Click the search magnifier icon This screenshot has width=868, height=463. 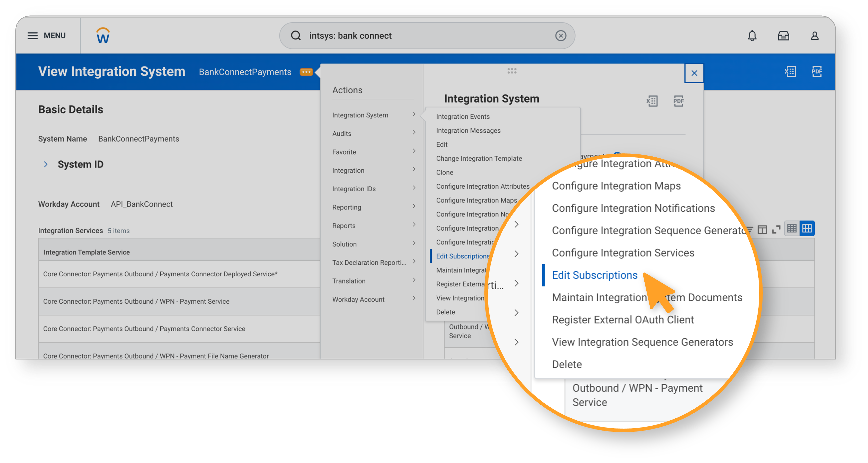coord(296,36)
